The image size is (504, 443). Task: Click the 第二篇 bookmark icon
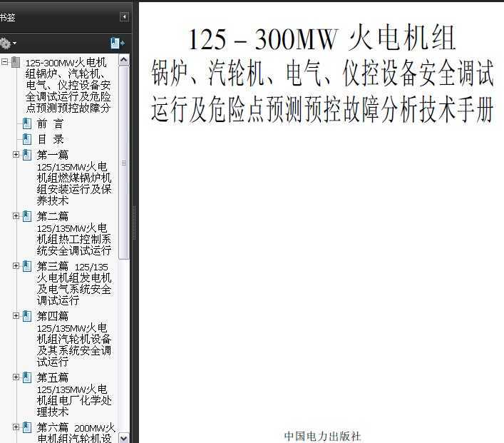27,216
